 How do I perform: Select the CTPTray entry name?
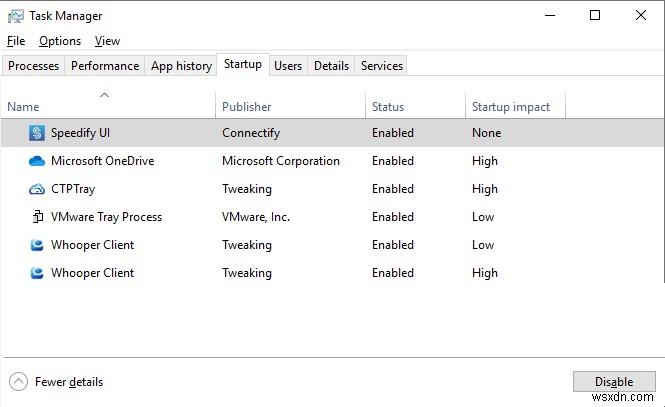point(73,189)
